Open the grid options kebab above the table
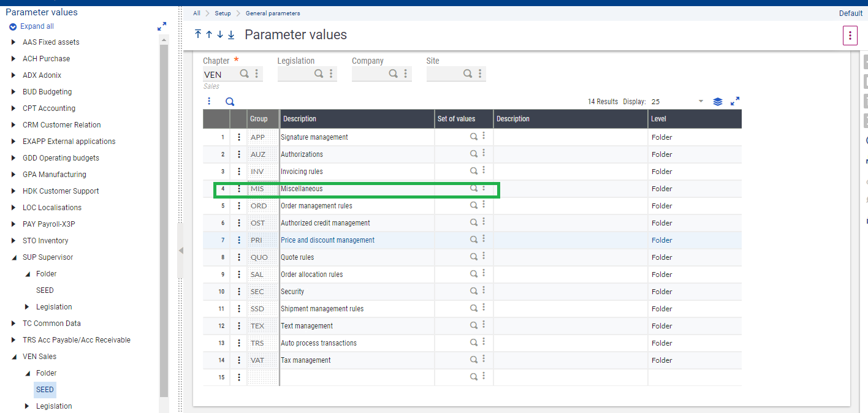Viewport: 868px width, 413px height. 209,100
